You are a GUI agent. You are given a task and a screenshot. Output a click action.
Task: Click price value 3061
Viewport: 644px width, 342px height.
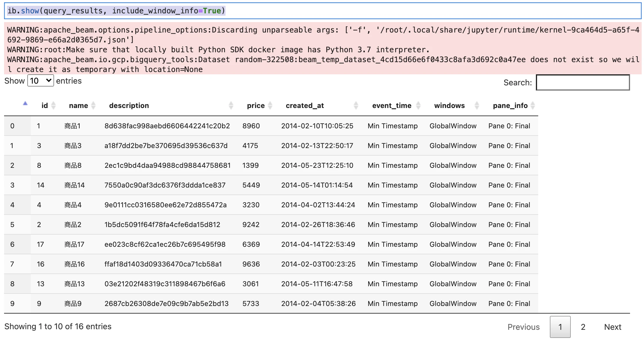point(251,284)
